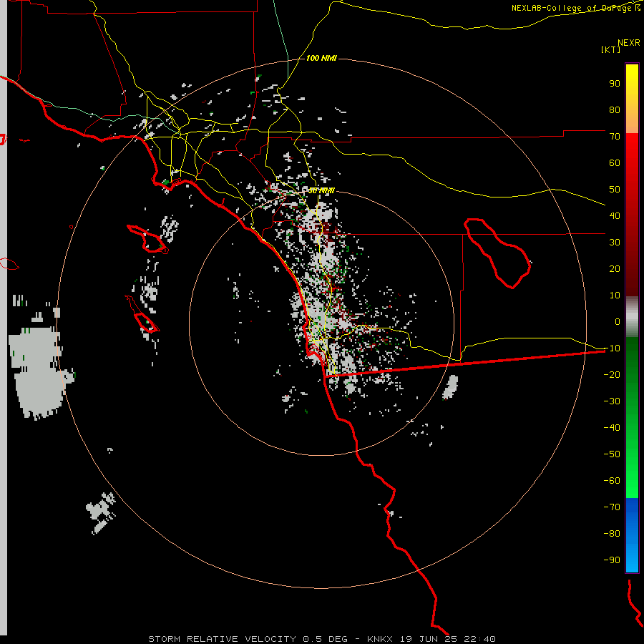Click the -30 value on the velocity scale
The height and width of the screenshot is (644, 644).
(x=612, y=401)
